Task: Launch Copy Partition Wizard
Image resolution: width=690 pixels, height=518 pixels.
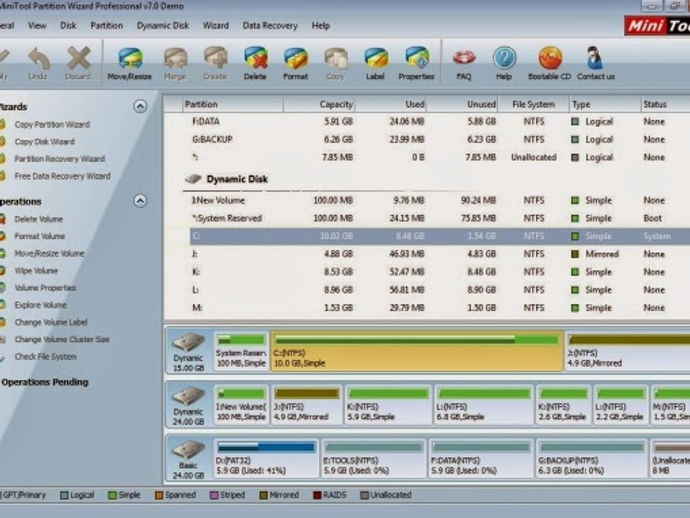Action: pos(52,125)
